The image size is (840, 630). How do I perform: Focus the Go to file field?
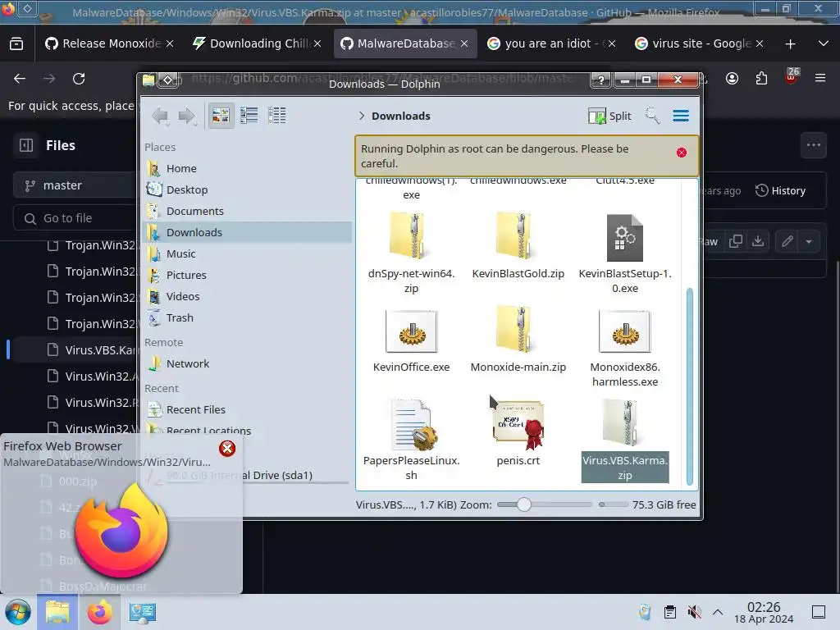point(75,218)
